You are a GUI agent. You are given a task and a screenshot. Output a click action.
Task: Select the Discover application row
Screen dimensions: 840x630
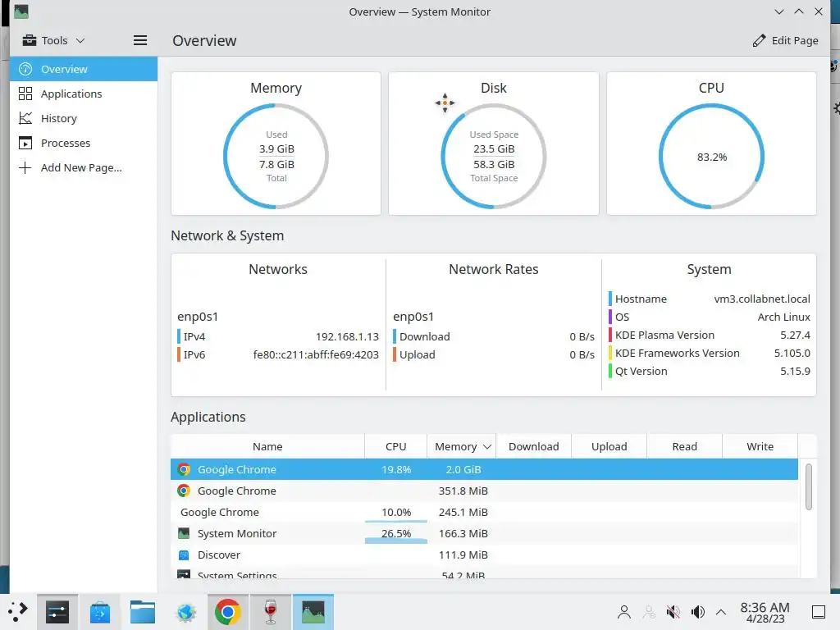click(484, 555)
